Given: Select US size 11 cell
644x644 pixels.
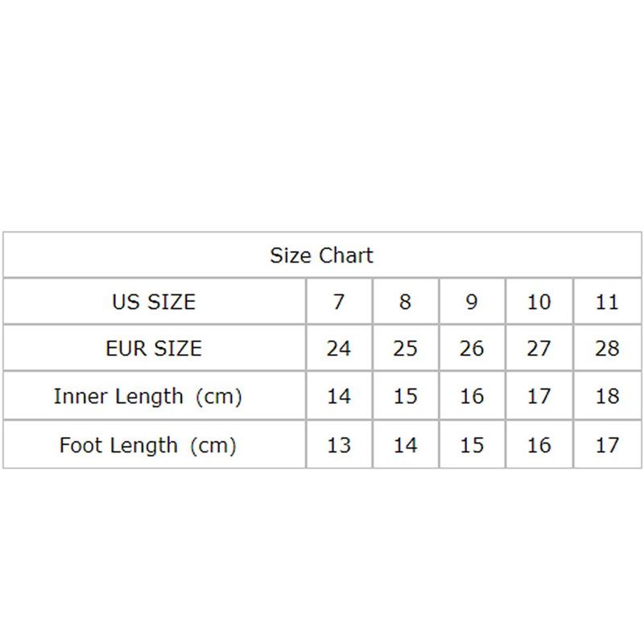Looking at the screenshot, I should point(608,301).
